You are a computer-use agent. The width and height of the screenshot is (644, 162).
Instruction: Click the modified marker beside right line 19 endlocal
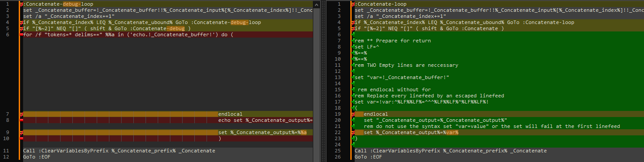[x=353, y=114]
